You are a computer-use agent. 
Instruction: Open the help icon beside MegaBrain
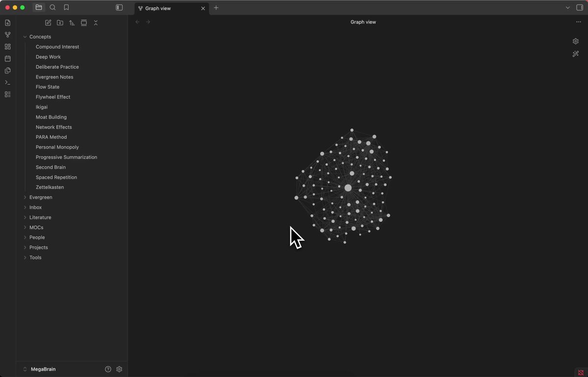(108, 369)
